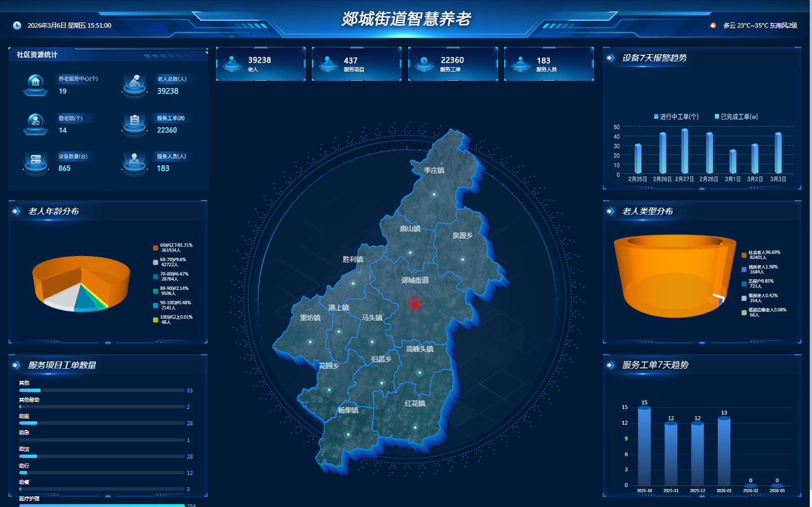812x507 pixels.
Task: Click the 敬老院 icon in 社区资源统计
Action: pos(36,123)
